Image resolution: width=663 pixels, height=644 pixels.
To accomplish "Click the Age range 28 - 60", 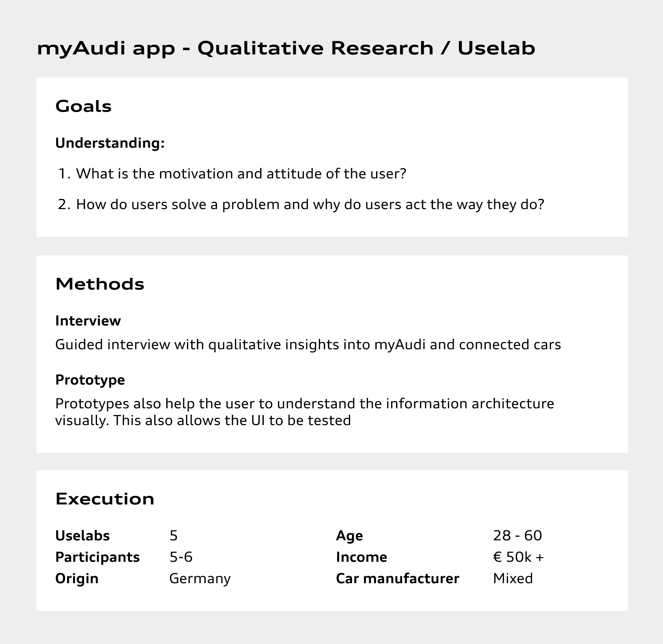I will [518, 536].
